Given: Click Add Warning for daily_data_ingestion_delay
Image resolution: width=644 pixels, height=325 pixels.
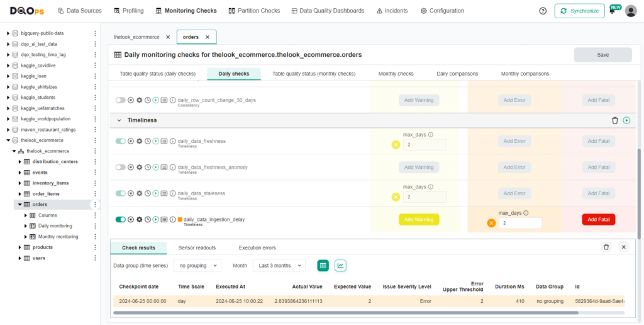Looking at the screenshot, I should click(419, 220).
